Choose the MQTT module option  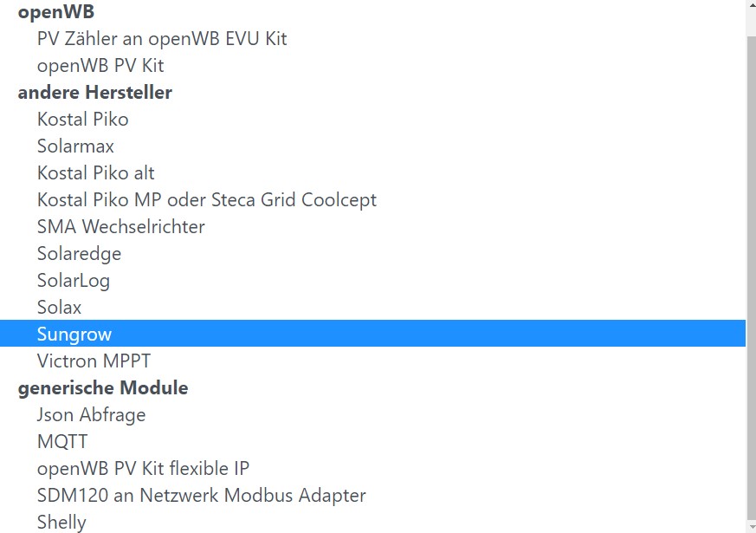(x=62, y=442)
